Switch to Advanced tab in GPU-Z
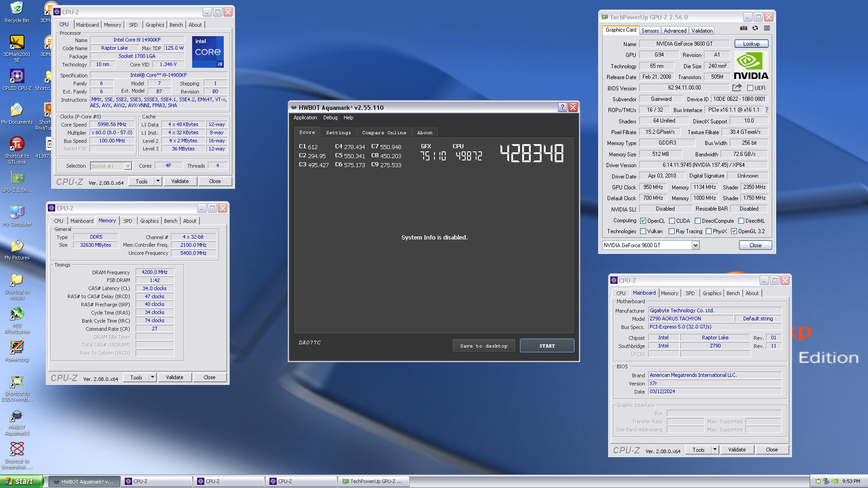 (675, 31)
